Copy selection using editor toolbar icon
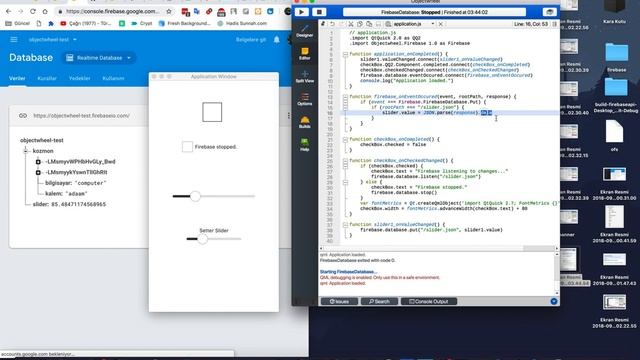 pos(360,24)
